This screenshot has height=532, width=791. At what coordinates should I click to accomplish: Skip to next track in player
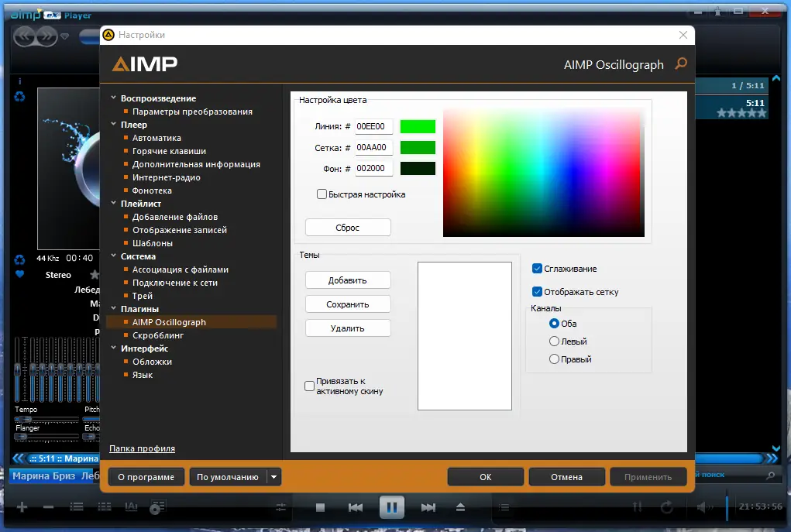pos(428,507)
